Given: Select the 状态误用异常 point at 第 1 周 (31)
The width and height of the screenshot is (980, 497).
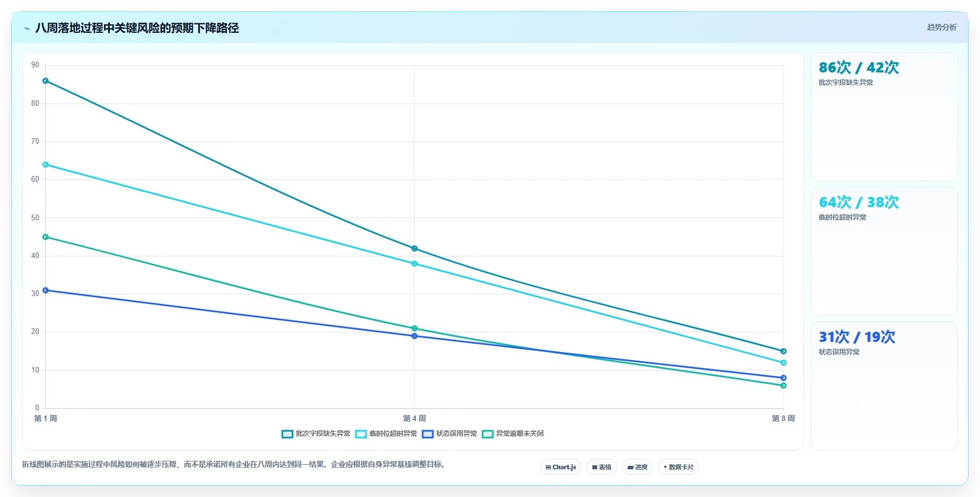Looking at the screenshot, I should (46, 290).
